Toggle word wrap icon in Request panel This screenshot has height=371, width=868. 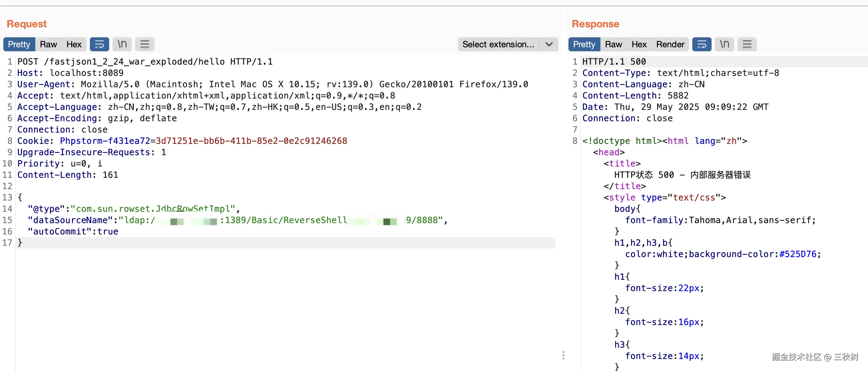coord(99,44)
